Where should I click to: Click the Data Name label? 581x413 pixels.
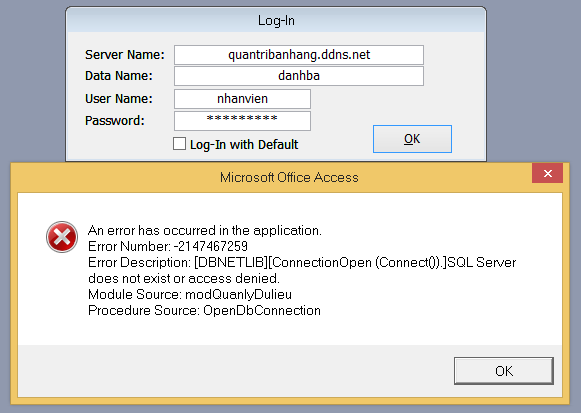(119, 76)
